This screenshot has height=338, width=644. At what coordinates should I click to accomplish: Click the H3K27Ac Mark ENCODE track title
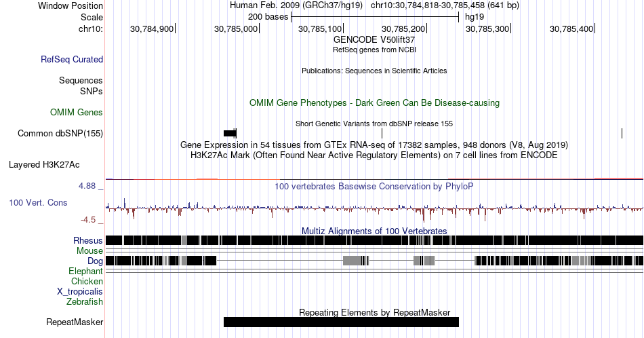point(374,155)
